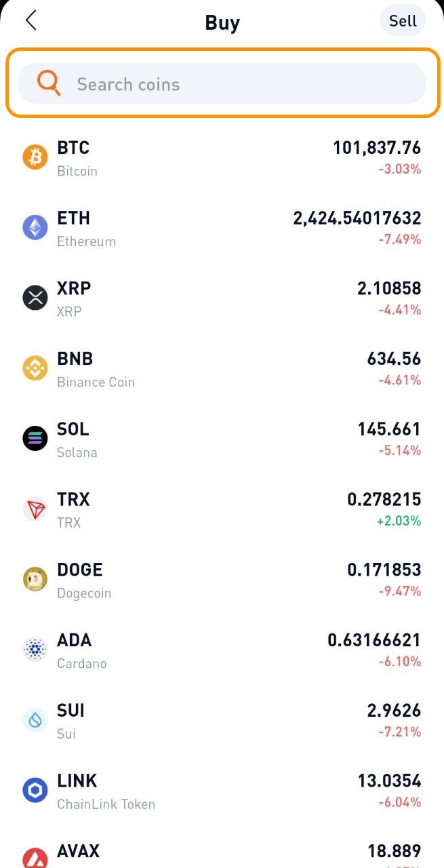Go back using the top-left arrow

click(31, 21)
